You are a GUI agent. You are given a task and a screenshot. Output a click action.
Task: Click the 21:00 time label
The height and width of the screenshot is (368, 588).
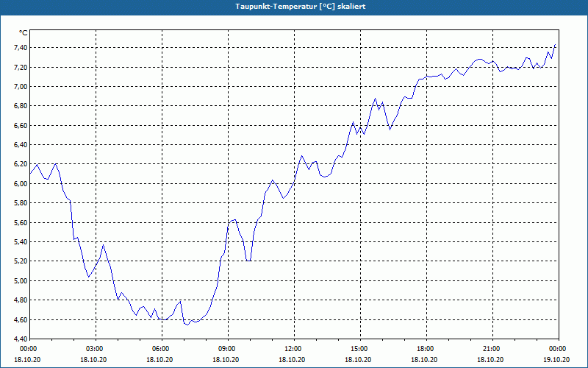click(492, 349)
